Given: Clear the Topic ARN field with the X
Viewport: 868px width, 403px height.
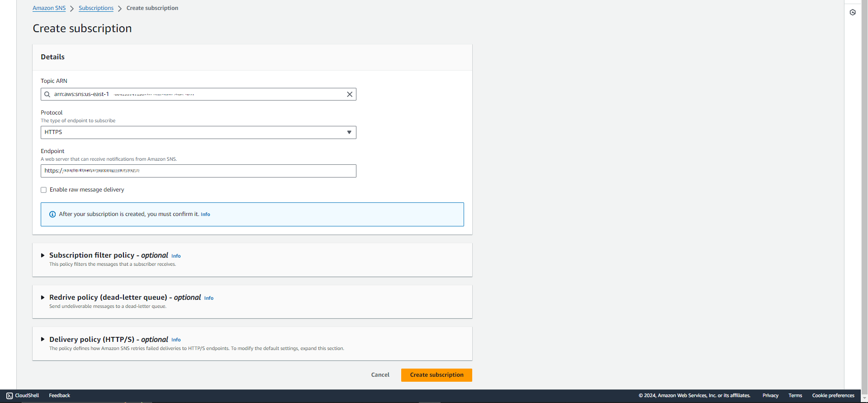Looking at the screenshot, I should (x=350, y=94).
